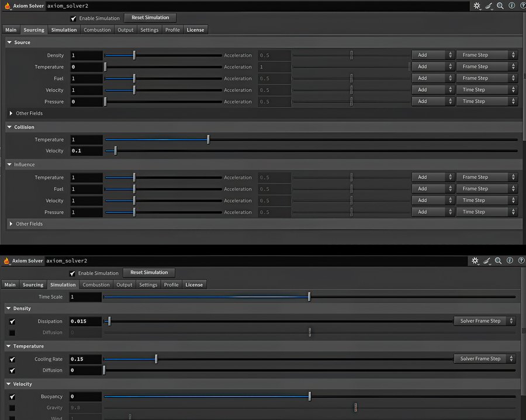This screenshot has width=526, height=420.
Task: Click Buoyancy slider handle
Action: 309,397
